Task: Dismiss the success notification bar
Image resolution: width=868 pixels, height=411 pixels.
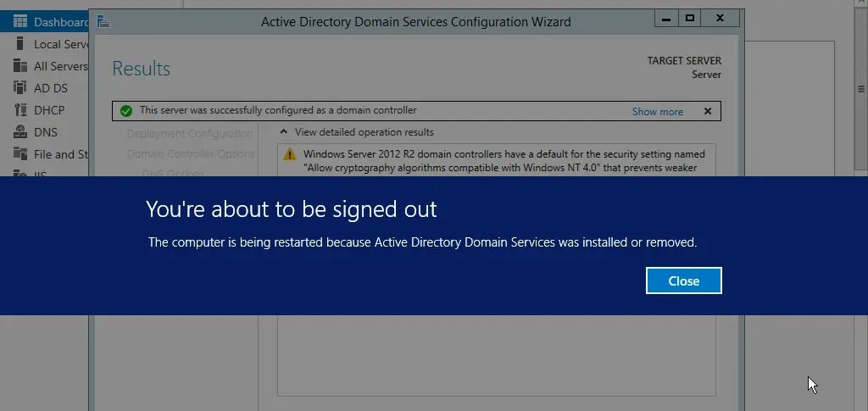Action: 708,111
